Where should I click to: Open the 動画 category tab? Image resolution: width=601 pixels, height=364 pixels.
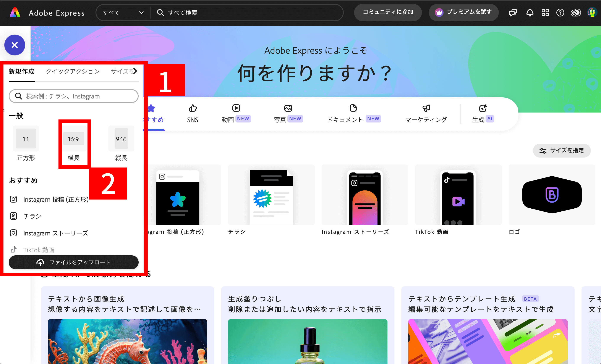tap(236, 114)
